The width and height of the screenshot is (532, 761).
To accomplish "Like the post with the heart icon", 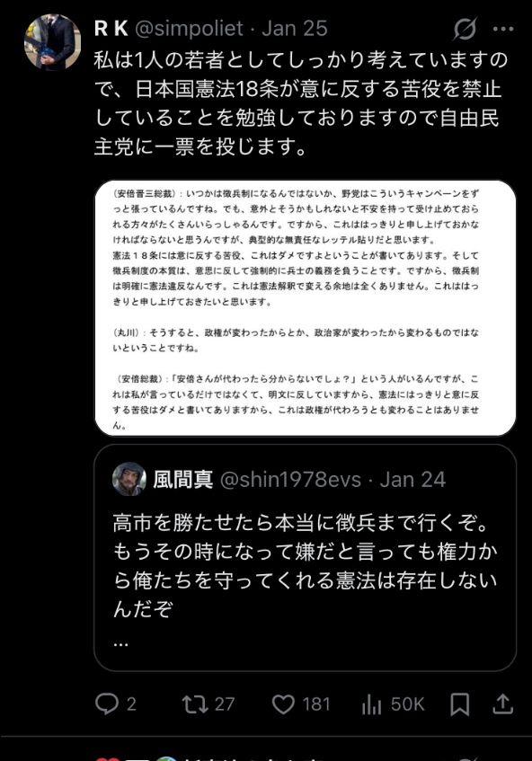I will tap(283, 704).
